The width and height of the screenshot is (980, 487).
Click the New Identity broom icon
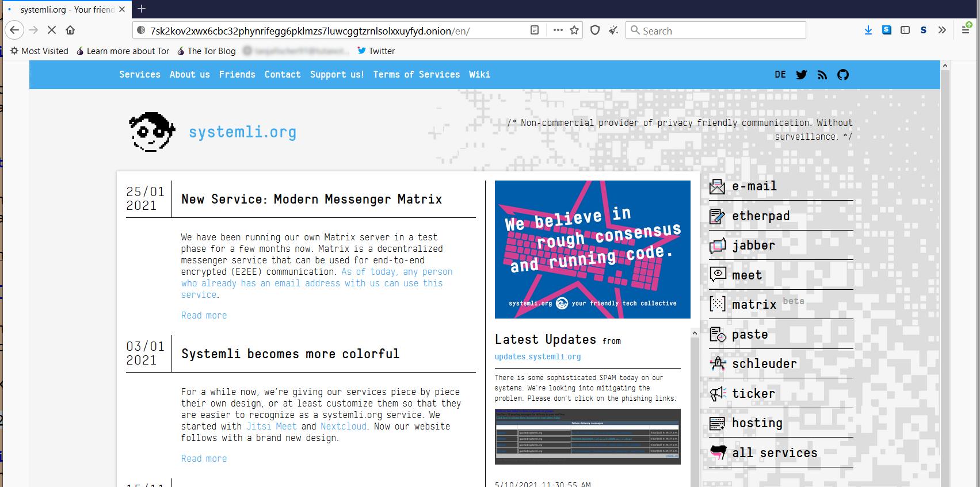point(614,30)
